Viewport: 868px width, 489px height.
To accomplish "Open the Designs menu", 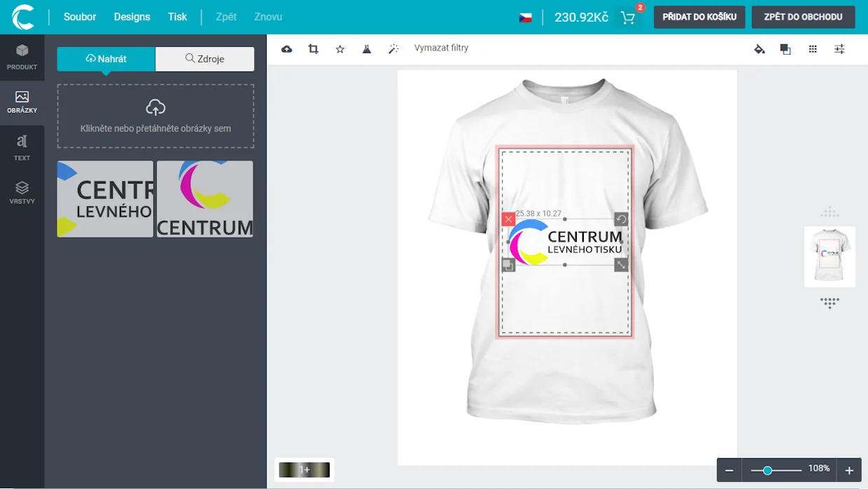I will point(132,17).
